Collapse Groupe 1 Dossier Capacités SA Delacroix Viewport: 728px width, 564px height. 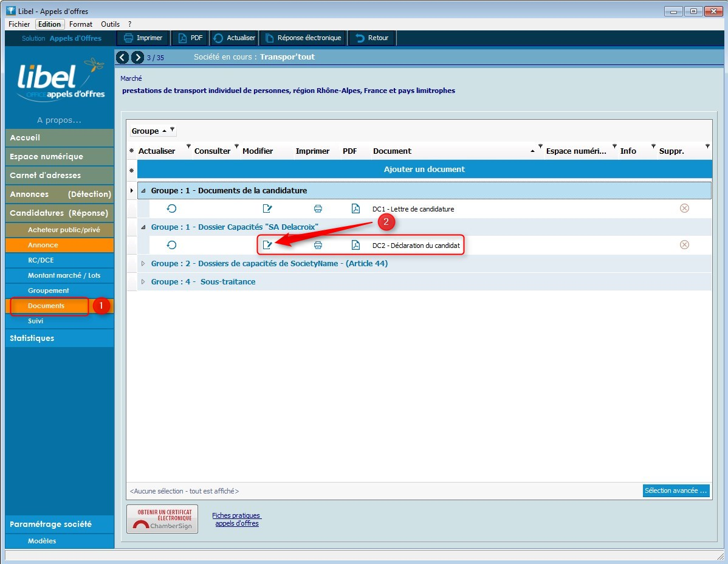pyautogui.click(x=143, y=227)
